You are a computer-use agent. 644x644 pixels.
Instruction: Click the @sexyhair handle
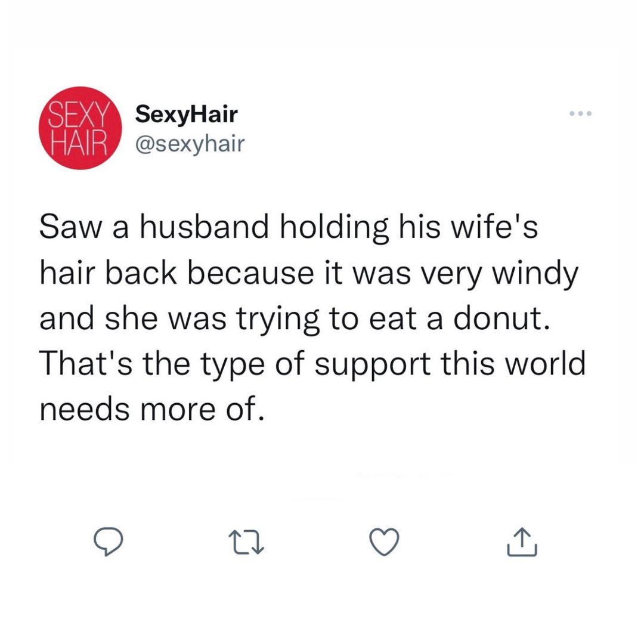190,143
